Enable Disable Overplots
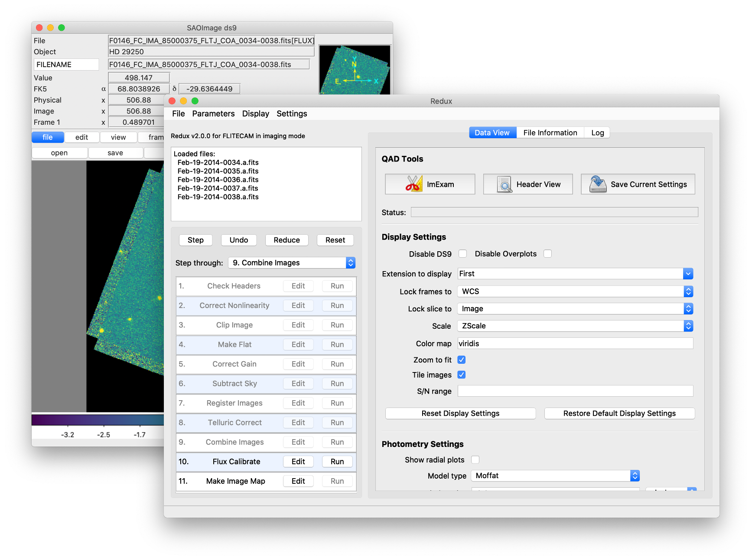Screen dimensions: 752x560 click(548, 253)
